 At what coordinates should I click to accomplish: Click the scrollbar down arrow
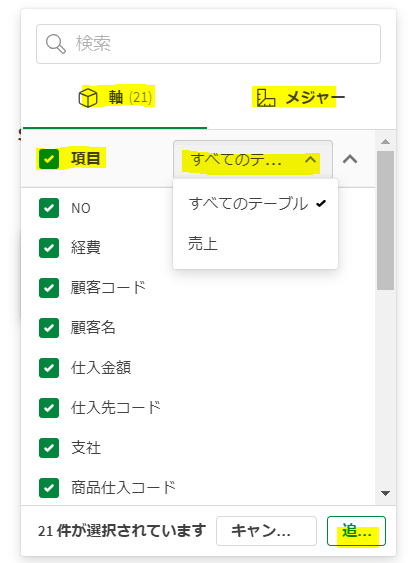pyautogui.click(x=385, y=493)
